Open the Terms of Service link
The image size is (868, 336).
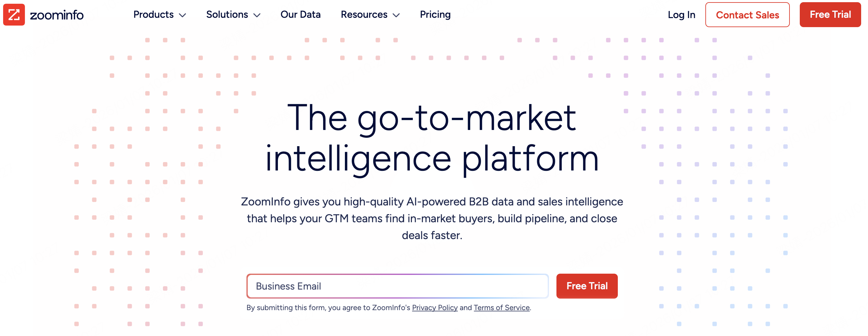click(x=501, y=307)
